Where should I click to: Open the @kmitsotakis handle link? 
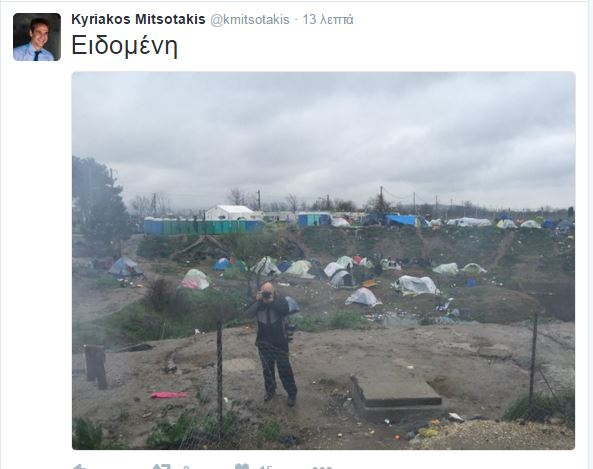(x=250, y=20)
